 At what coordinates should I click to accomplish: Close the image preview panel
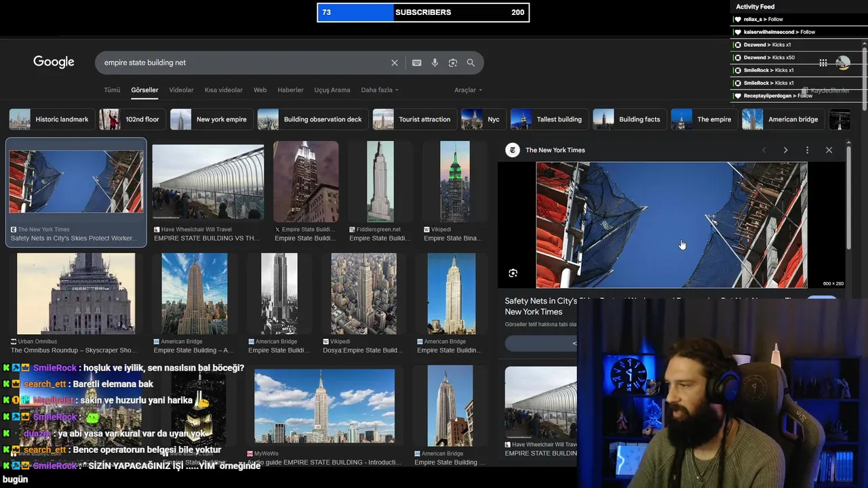[x=829, y=150]
